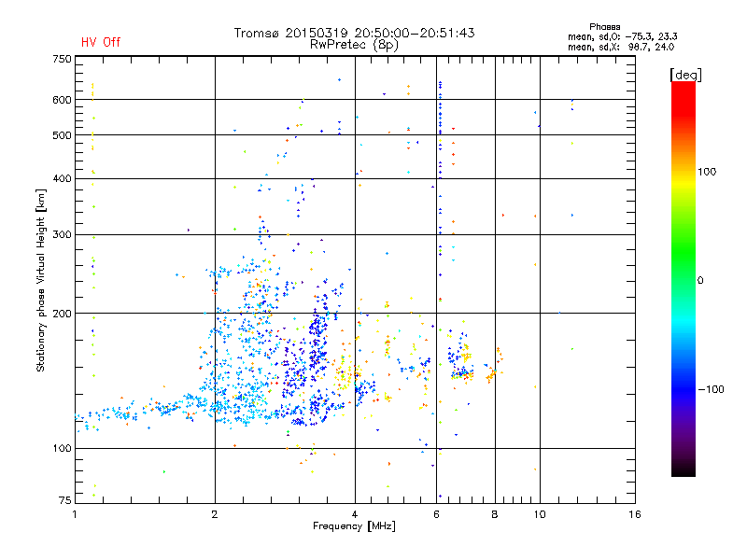Screen dimensions: 747x560
Task: Click the x-axis tick label '10'
Action: 540,514
